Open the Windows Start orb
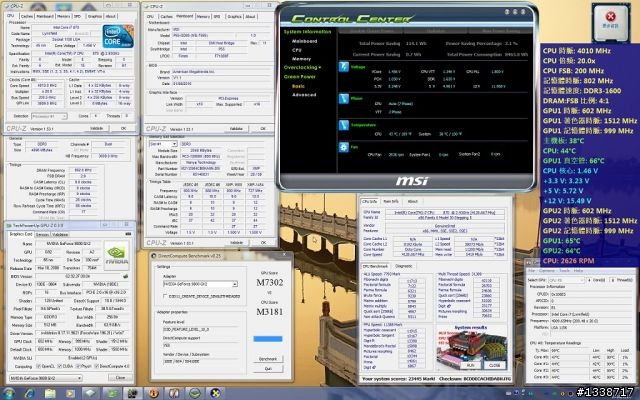Image resolution: width=640 pixels, height=400 pixels. 8,393
